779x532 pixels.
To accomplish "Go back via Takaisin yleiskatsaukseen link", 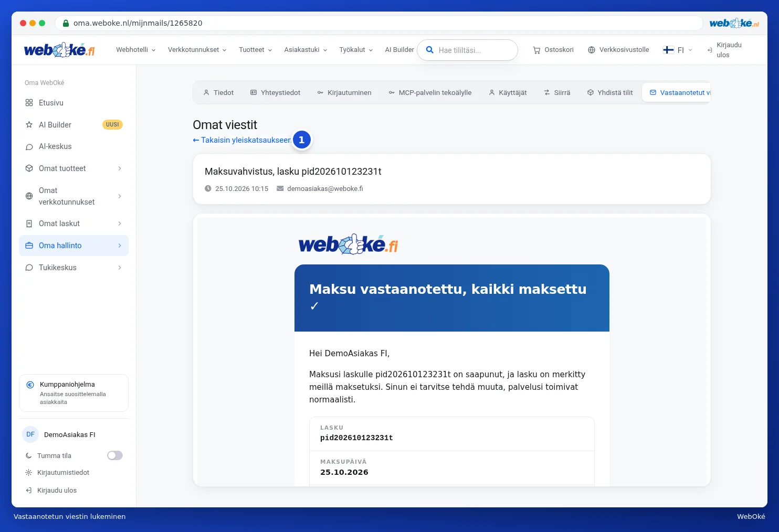I will point(242,140).
